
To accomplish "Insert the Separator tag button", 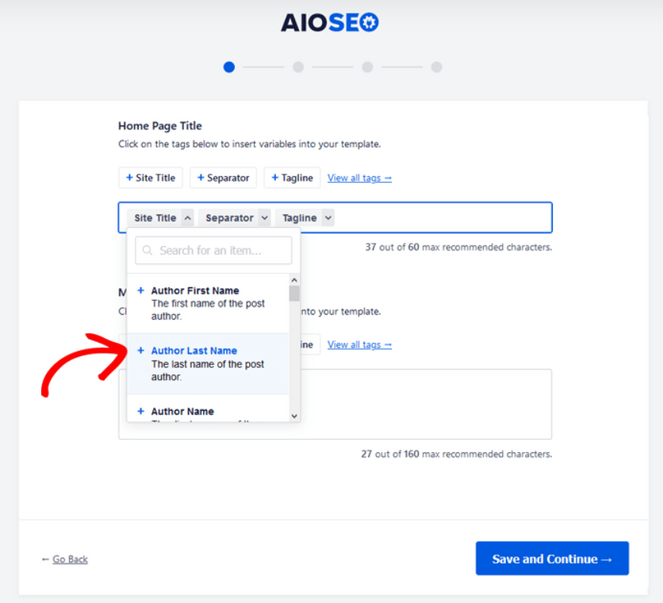I will [x=223, y=178].
